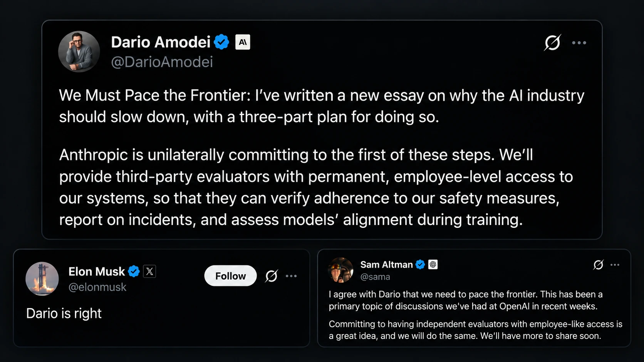The image size is (644, 362).
Task: Click the Grok icon on Dario Amodei's post
Action: (552, 43)
